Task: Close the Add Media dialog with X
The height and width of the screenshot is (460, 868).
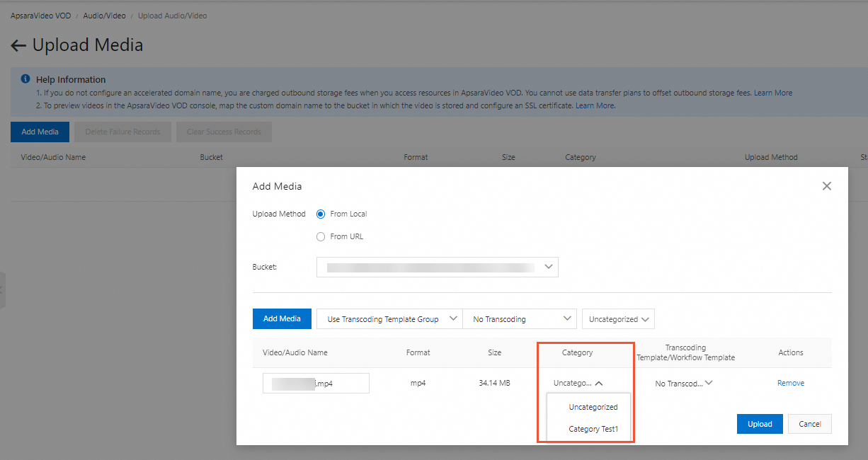Action: click(826, 186)
